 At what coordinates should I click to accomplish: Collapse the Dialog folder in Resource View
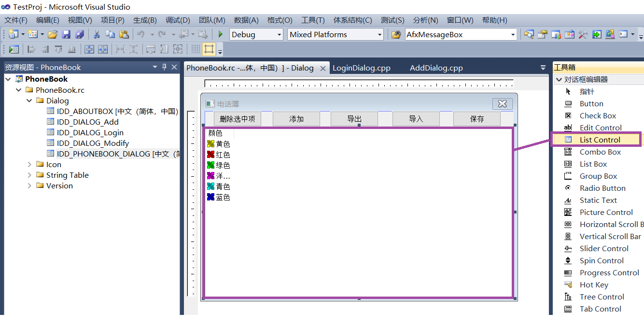click(x=29, y=100)
